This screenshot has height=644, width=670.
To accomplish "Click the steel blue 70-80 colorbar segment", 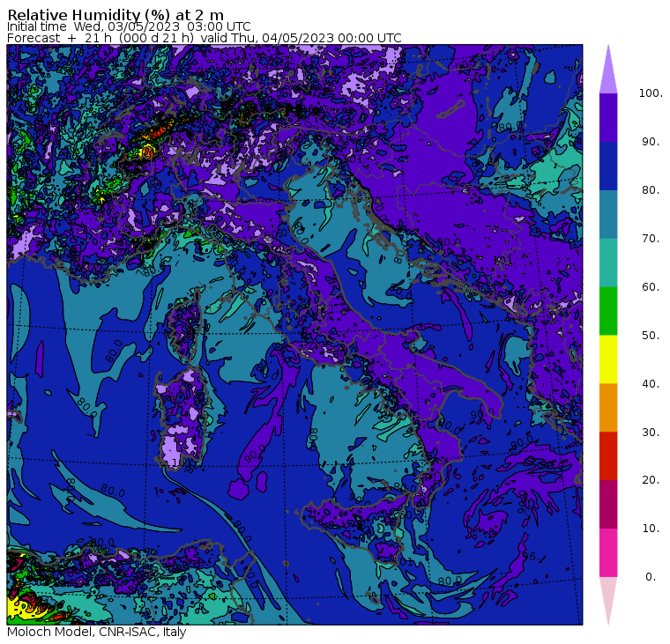I will tap(608, 214).
